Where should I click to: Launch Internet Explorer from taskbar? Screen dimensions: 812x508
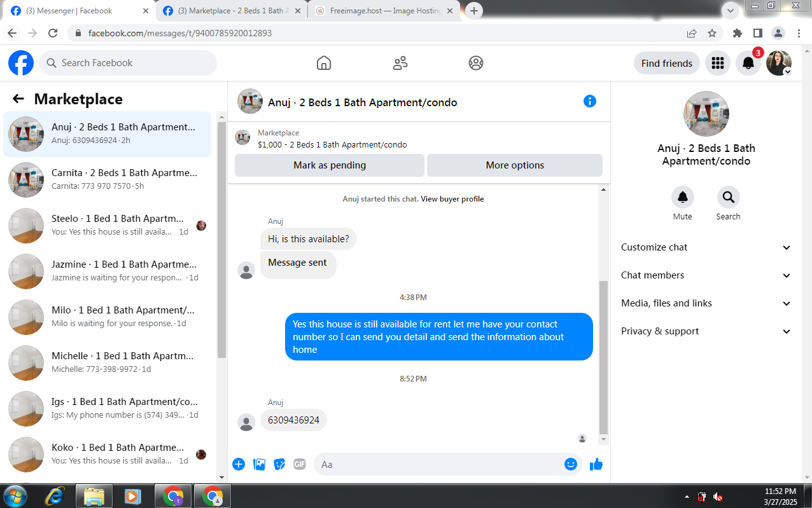pyautogui.click(x=55, y=496)
